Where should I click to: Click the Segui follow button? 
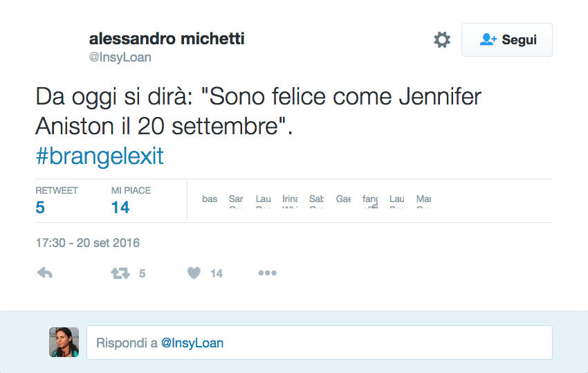pyautogui.click(x=507, y=39)
